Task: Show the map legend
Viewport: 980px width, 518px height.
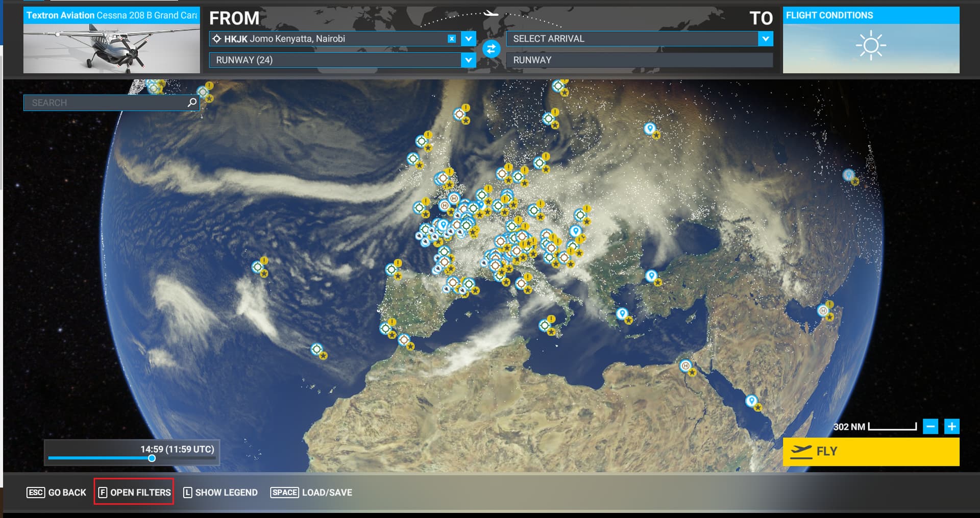Action: point(220,492)
